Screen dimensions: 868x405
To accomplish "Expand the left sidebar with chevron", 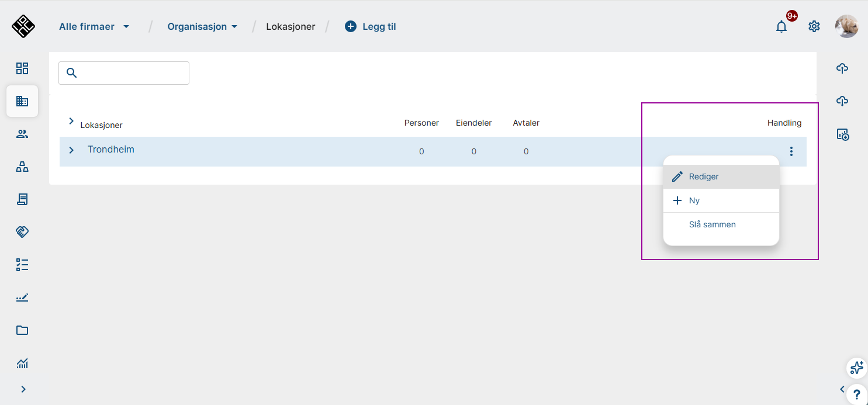I will [23, 389].
